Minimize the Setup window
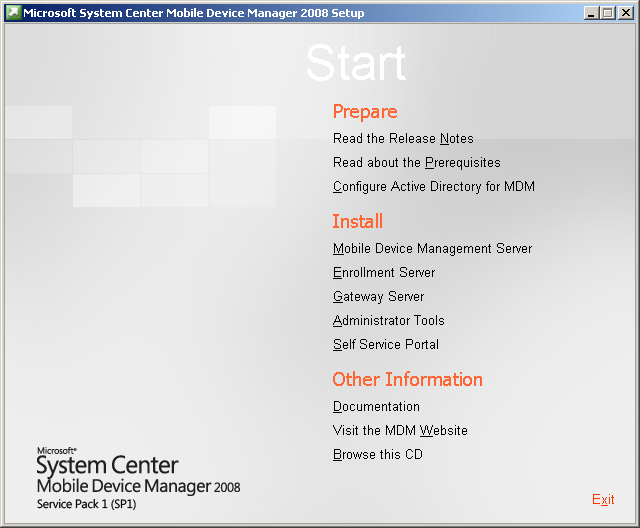Image resolution: width=640 pixels, height=528 pixels. 591,13
